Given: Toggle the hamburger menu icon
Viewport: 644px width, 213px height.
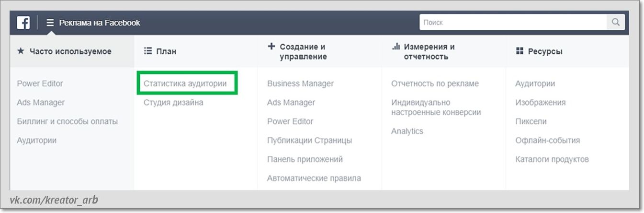Looking at the screenshot, I should pos(50,23).
